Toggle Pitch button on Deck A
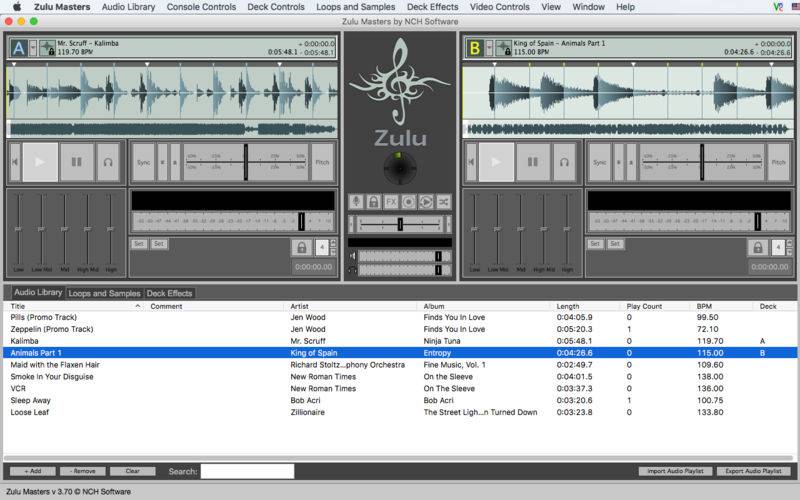This screenshot has height=500, width=800. [x=322, y=162]
